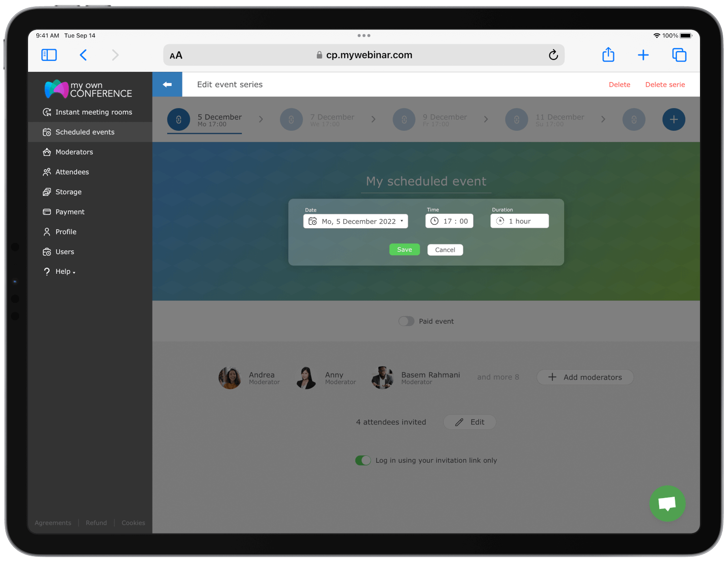Image resolution: width=728 pixels, height=563 pixels.
Task: Open the Users management page
Action: coord(64,251)
